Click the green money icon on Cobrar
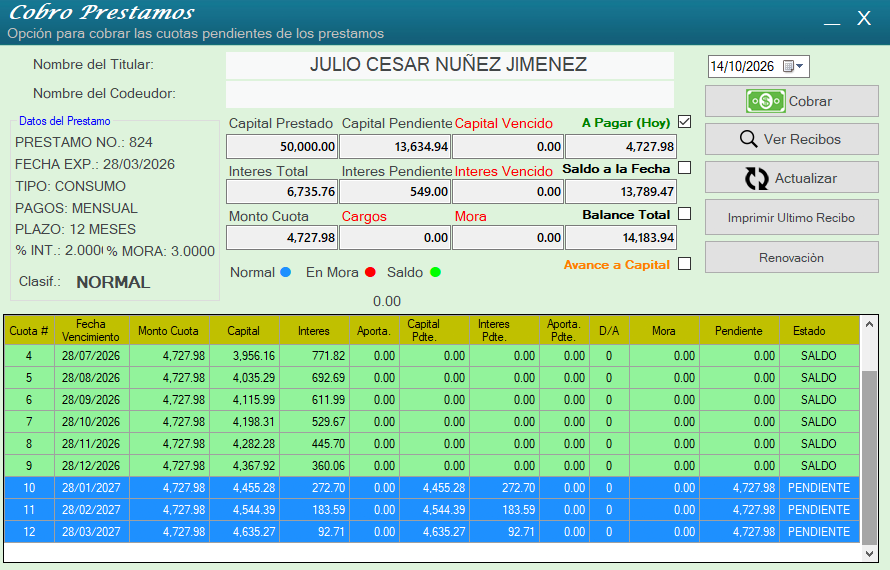 pyautogui.click(x=766, y=102)
